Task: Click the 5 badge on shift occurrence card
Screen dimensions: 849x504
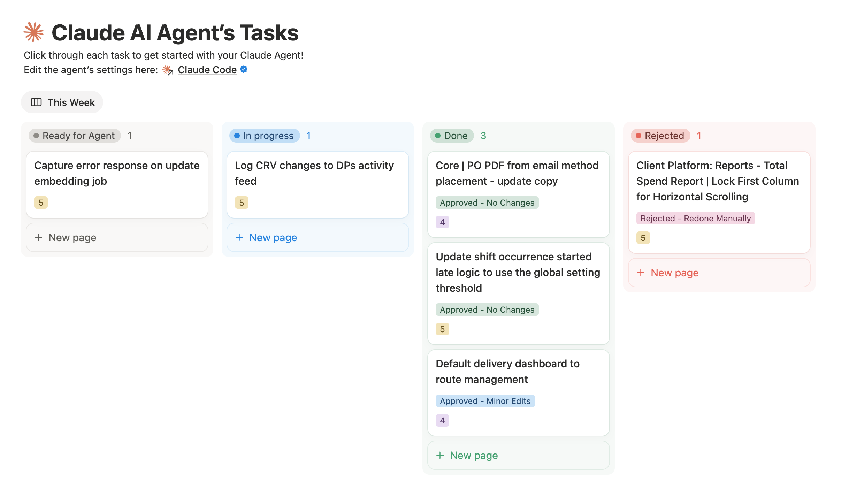Action: (x=442, y=329)
